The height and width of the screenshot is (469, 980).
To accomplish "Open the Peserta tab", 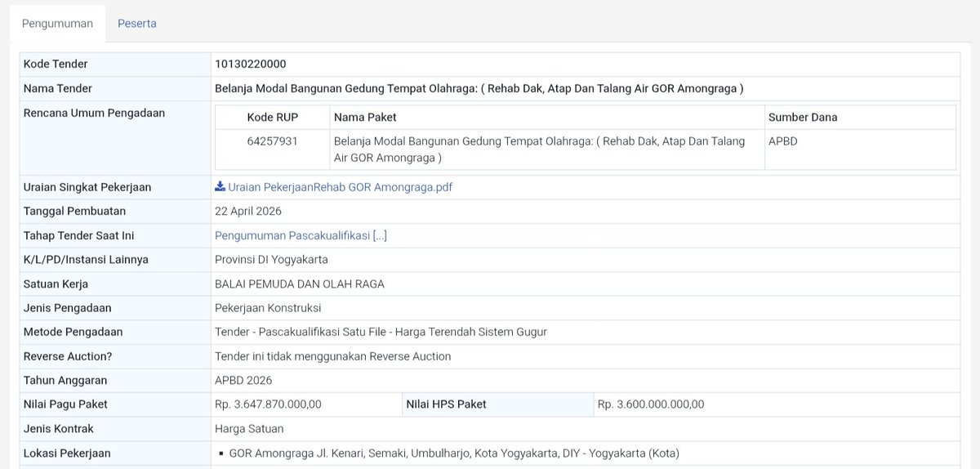I will click(137, 24).
